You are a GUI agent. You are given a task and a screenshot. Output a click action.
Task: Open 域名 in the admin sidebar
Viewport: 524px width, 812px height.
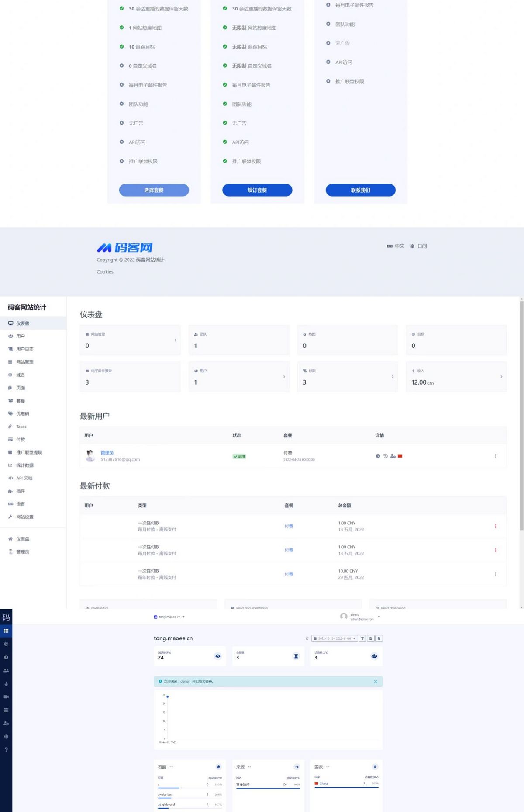33,375
